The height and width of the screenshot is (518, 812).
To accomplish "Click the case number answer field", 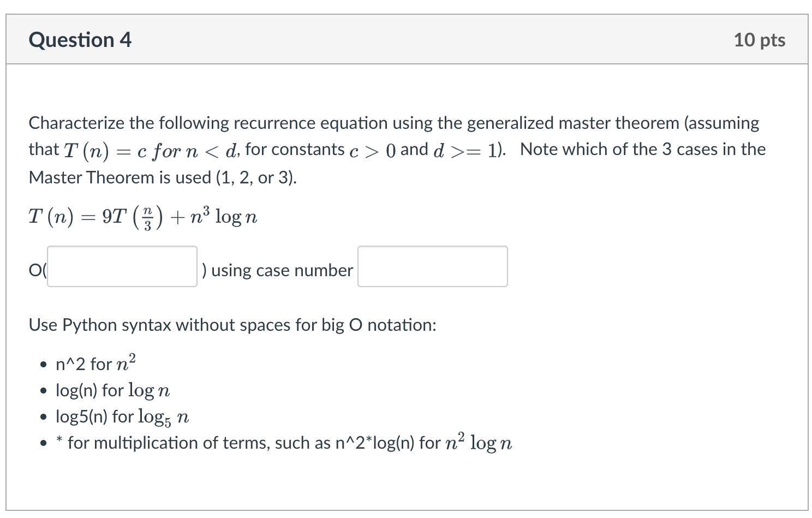I will tap(432, 266).
